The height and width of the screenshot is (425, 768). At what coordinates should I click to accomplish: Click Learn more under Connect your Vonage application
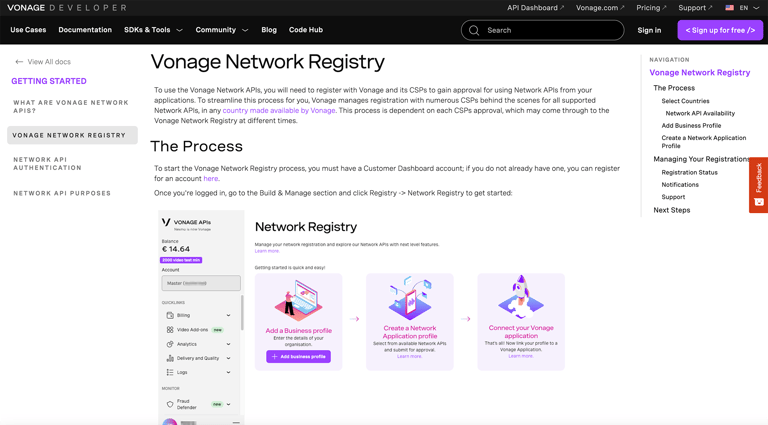(x=521, y=356)
